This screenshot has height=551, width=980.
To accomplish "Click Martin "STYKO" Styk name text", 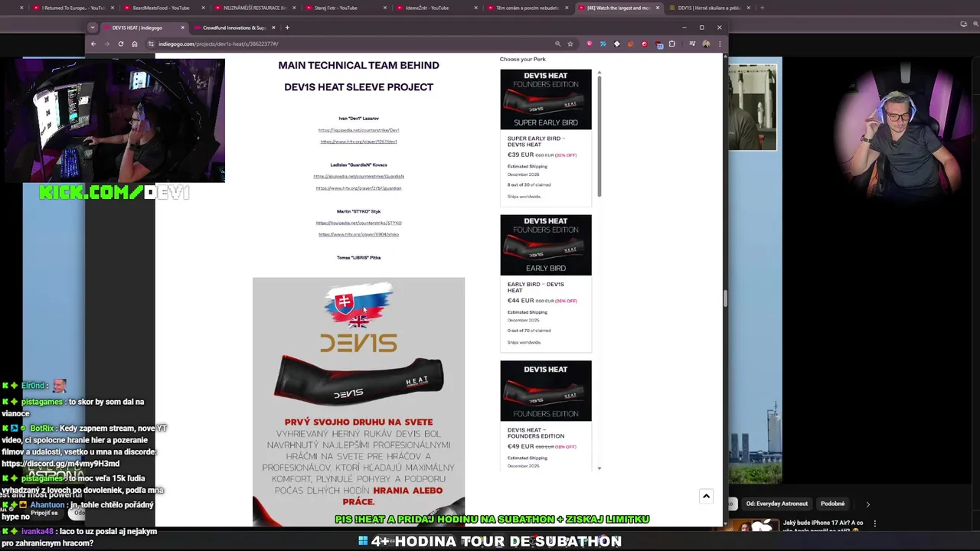I will (358, 211).
